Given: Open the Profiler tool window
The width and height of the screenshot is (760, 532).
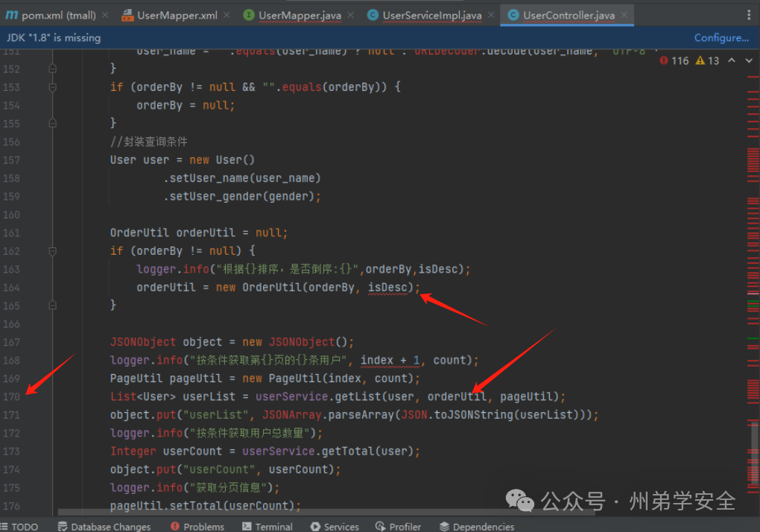Looking at the screenshot, I should pos(399,527).
